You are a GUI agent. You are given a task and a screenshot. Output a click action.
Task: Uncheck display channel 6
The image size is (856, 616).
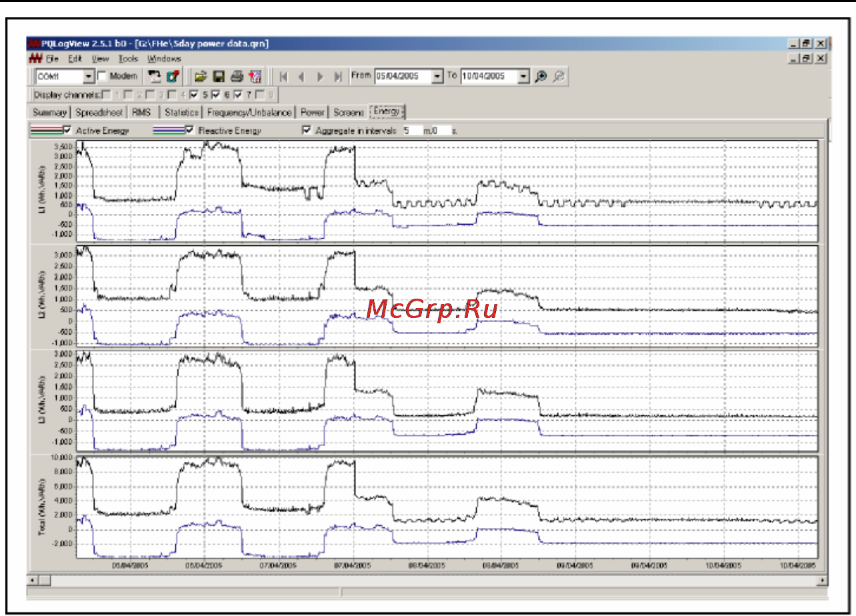point(216,94)
